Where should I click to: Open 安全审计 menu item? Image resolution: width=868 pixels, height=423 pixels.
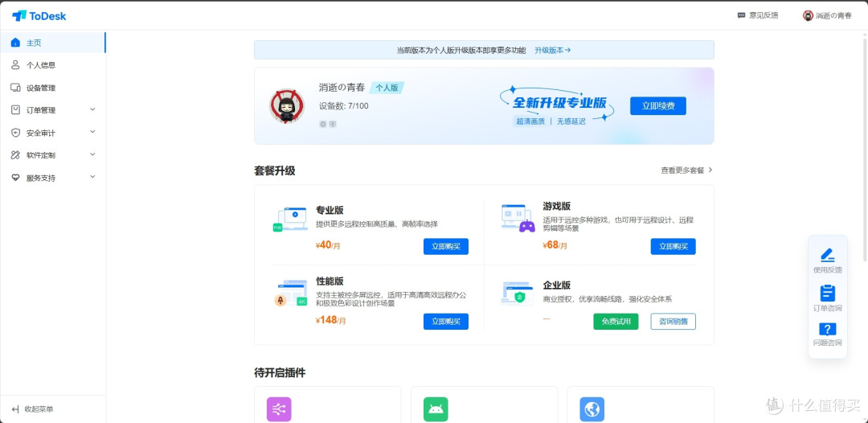[x=52, y=133]
